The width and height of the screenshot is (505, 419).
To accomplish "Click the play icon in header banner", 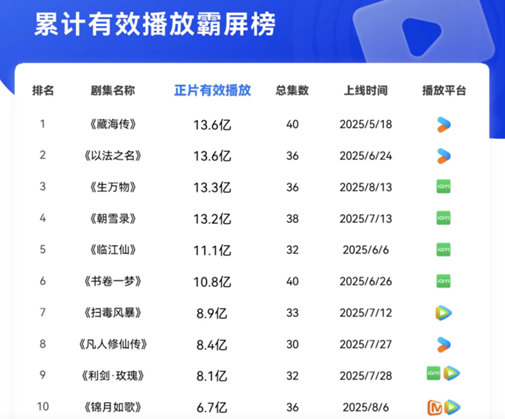I will [421, 36].
